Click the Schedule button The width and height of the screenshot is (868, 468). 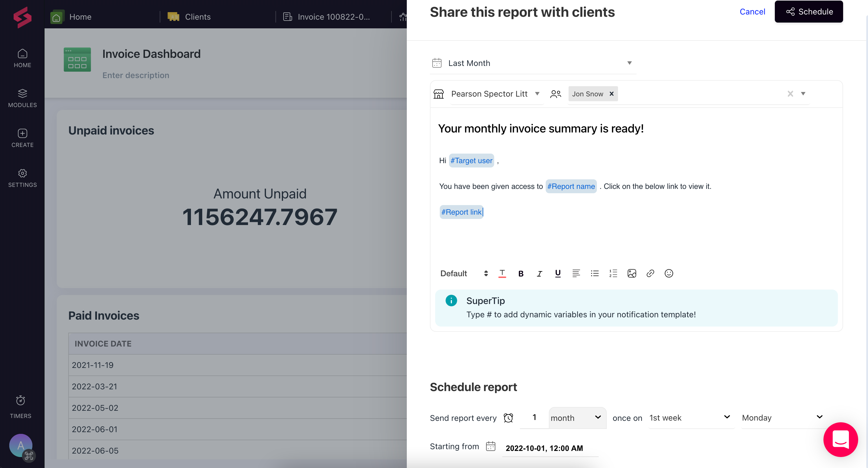click(809, 12)
